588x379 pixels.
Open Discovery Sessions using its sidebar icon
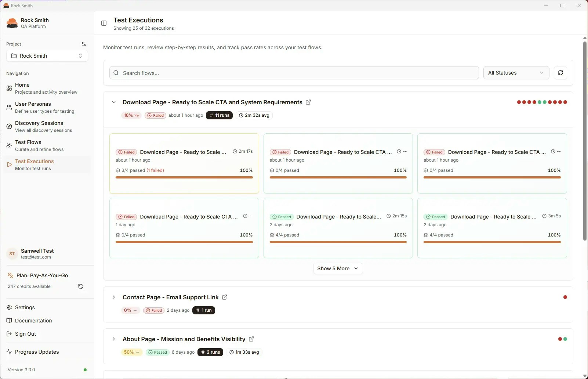pyautogui.click(x=9, y=126)
